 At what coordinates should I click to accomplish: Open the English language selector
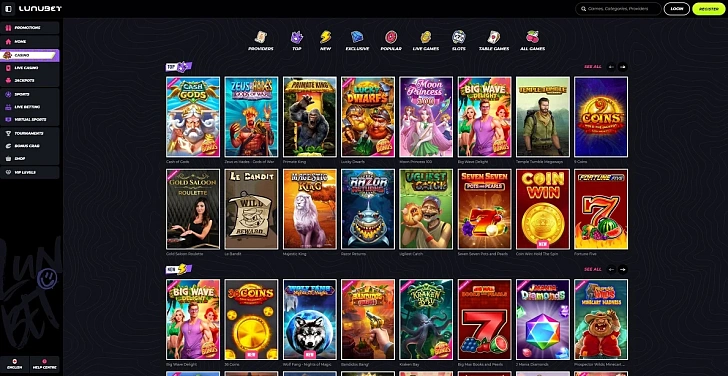(x=14, y=364)
